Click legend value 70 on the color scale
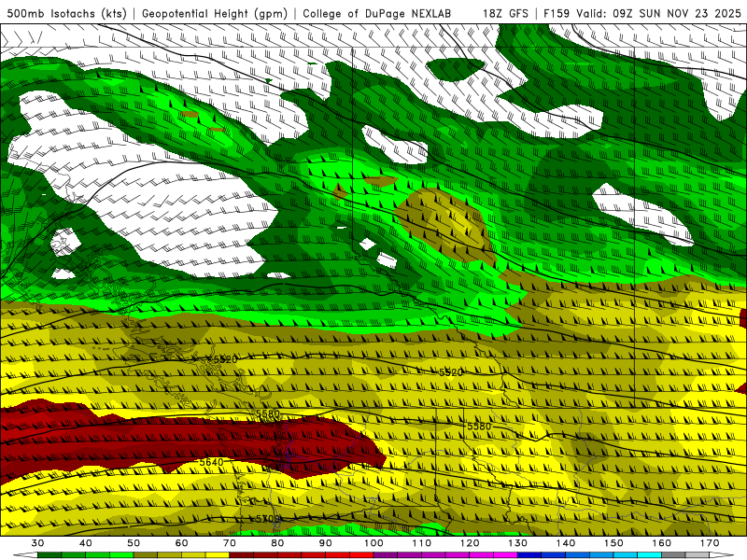747x560 pixels. coord(230,543)
